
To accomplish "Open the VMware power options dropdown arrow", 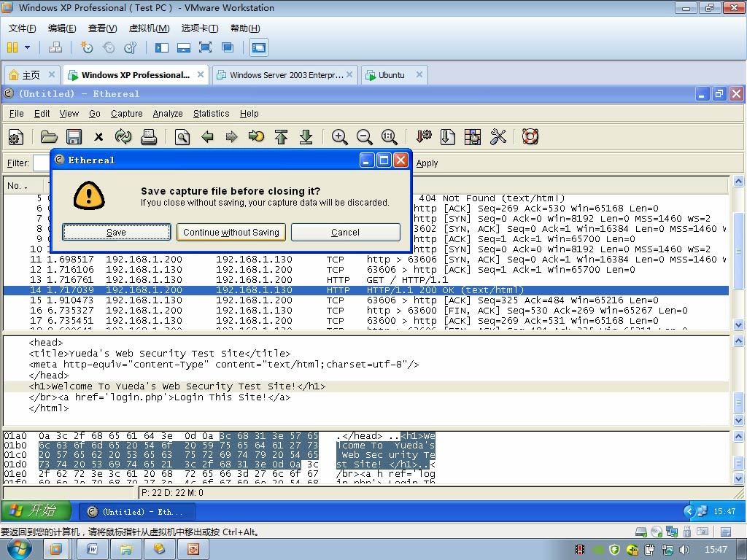I will coord(27,47).
